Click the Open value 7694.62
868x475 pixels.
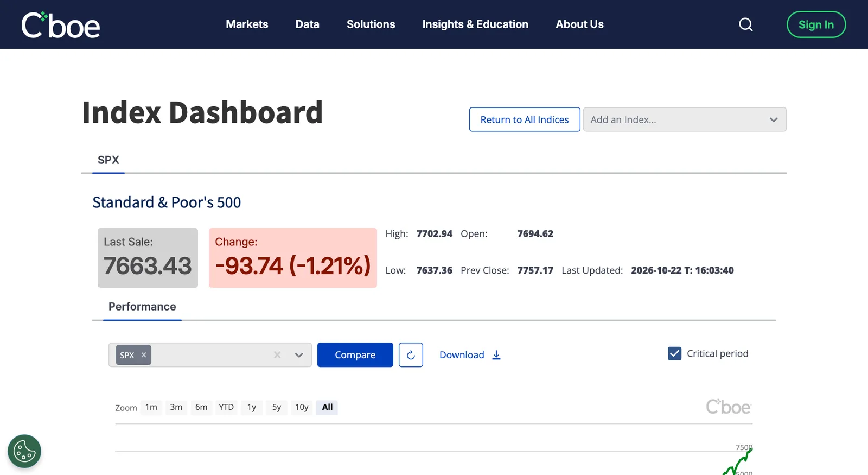[535, 234]
